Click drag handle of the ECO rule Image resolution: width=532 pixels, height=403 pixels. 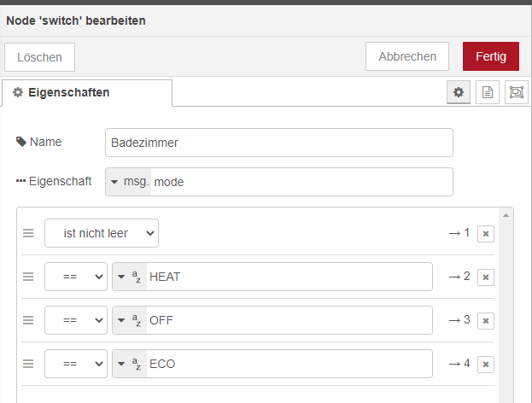28,365
